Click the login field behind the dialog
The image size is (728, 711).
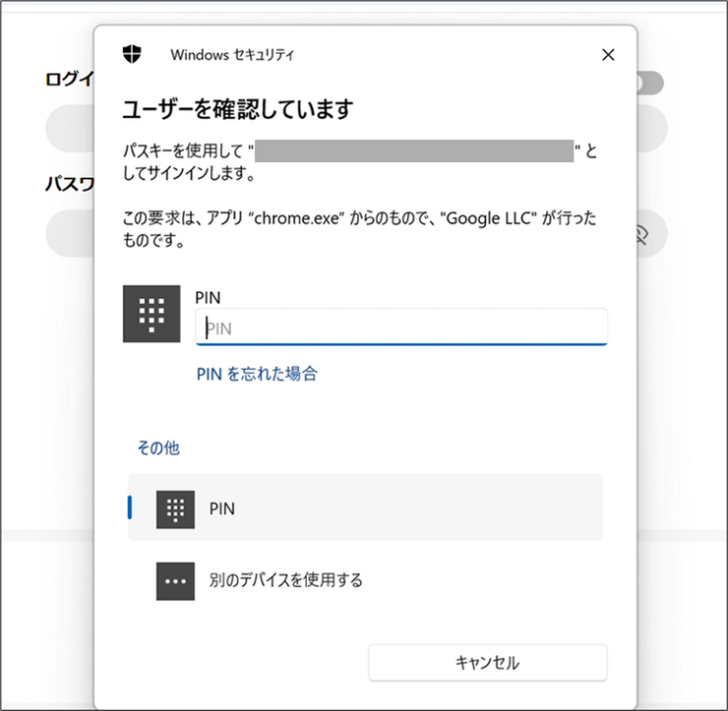[69, 128]
